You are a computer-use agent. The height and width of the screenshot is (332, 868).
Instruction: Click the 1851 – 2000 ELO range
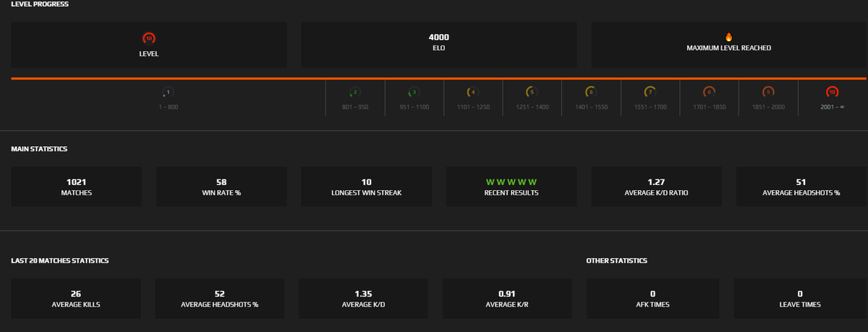(x=768, y=106)
